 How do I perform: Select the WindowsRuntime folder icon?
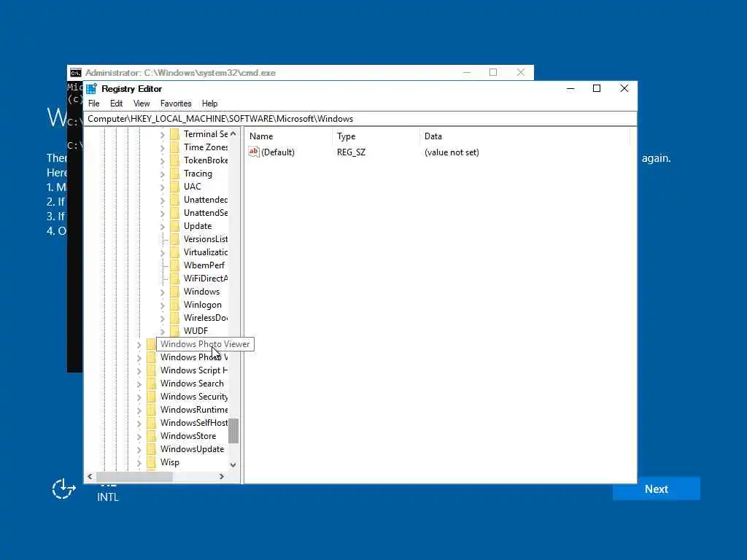[x=152, y=410]
